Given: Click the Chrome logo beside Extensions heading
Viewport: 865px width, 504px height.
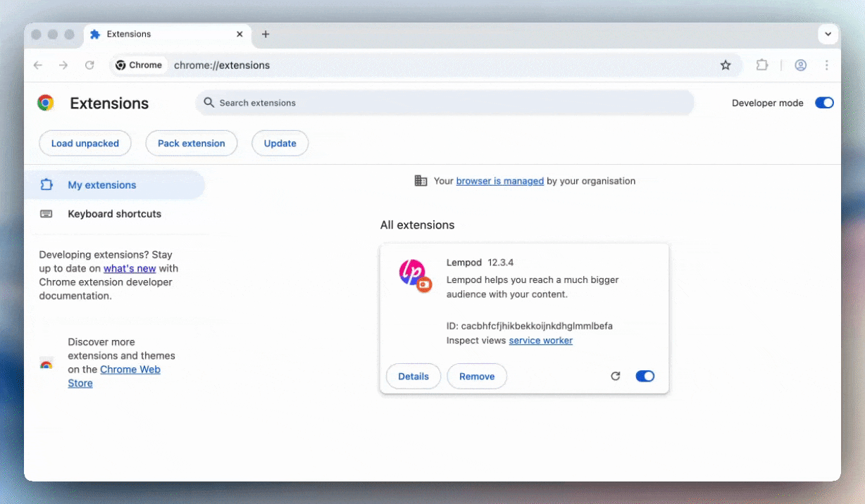Looking at the screenshot, I should (x=46, y=103).
